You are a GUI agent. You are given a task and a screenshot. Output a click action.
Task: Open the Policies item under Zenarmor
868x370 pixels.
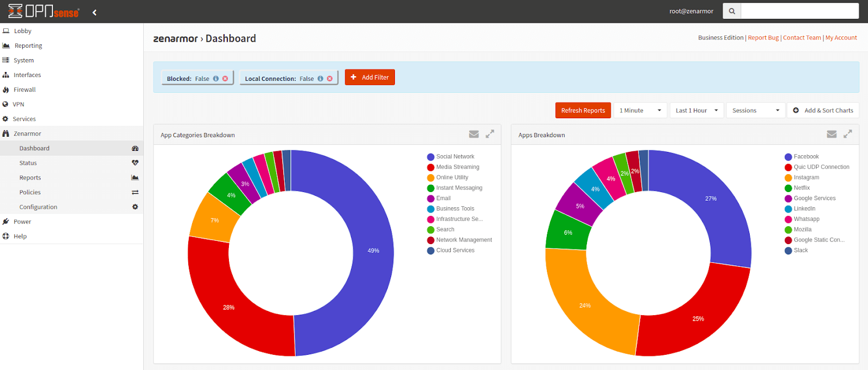coord(30,193)
